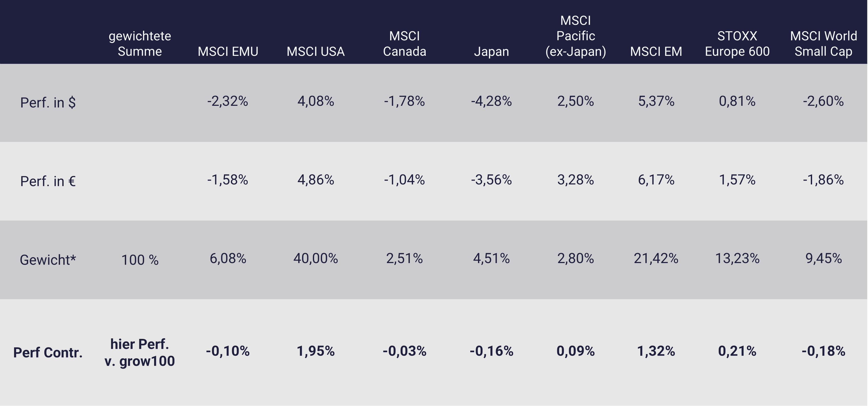Select the Perf. in $ row label

[48, 102]
